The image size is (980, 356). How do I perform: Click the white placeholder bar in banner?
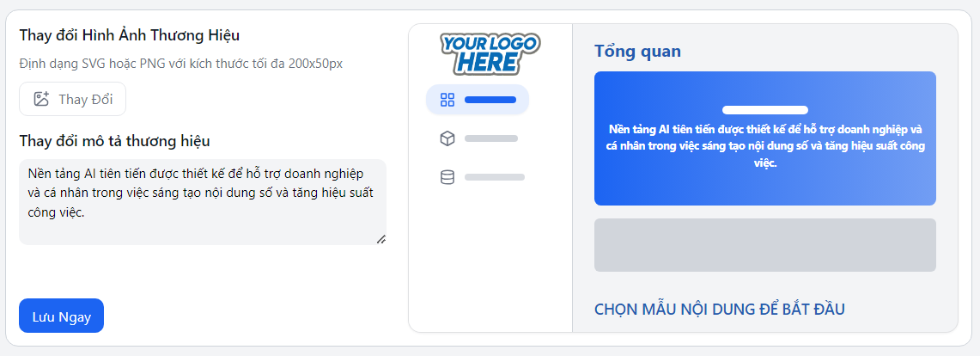tap(764, 110)
